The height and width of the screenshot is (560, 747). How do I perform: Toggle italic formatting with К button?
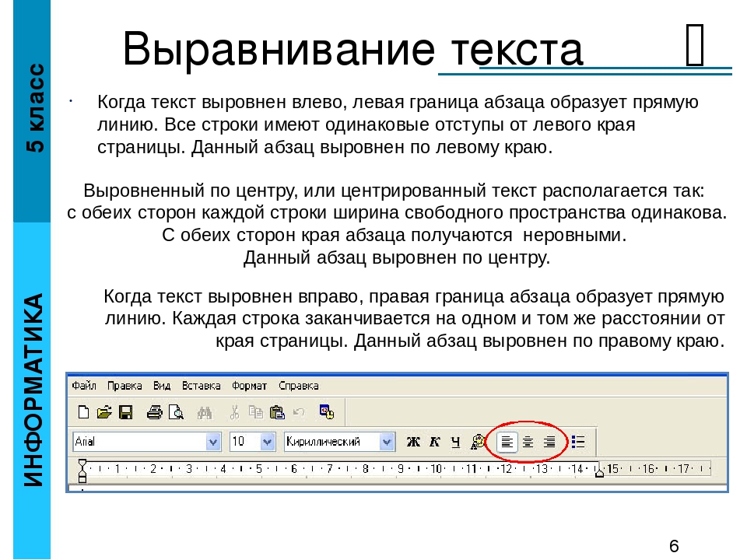coord(434,442)
